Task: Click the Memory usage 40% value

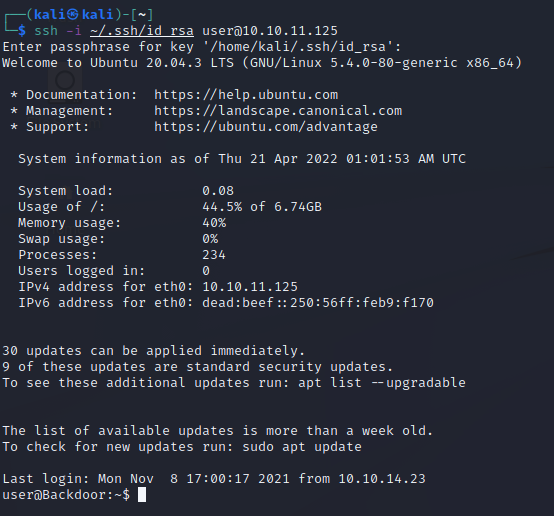Action: (x=214, y=223)
